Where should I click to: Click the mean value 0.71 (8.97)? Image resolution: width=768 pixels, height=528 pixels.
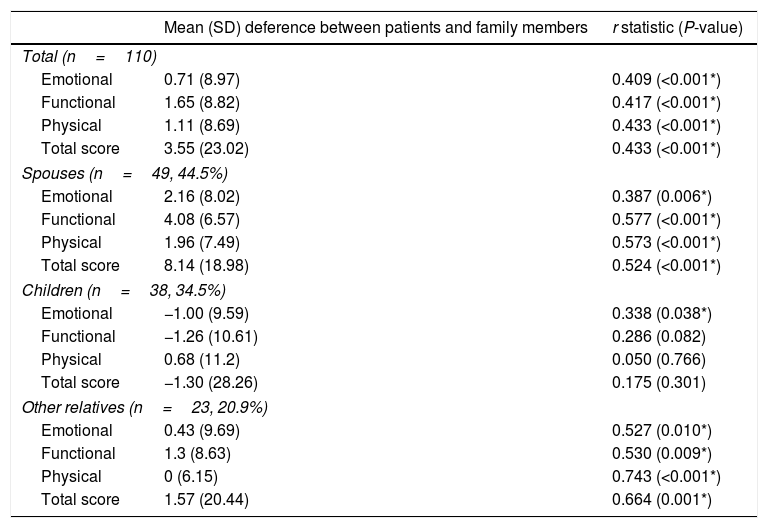click(202, 78)
